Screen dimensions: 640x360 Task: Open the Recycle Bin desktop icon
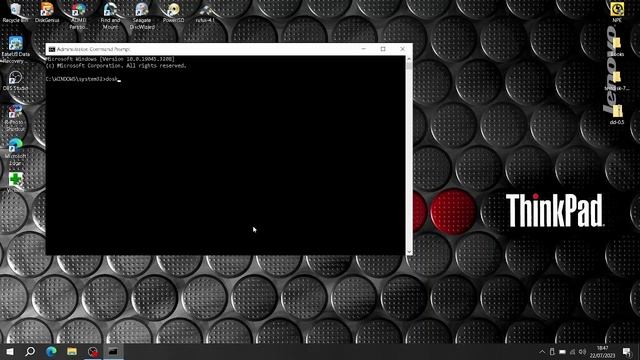15,12
